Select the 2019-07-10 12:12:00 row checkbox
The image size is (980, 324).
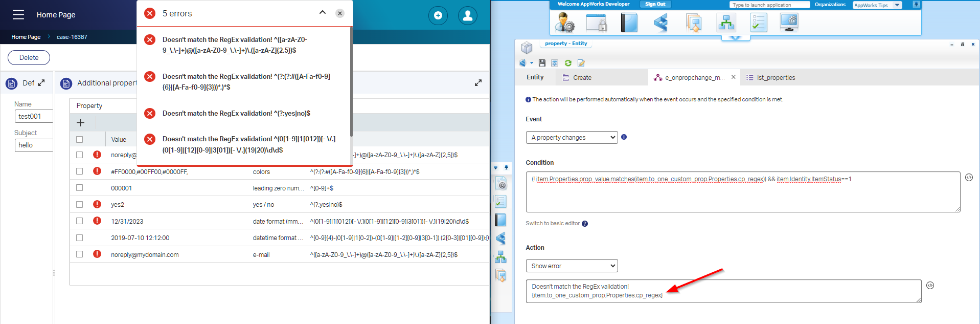point(79,237)
